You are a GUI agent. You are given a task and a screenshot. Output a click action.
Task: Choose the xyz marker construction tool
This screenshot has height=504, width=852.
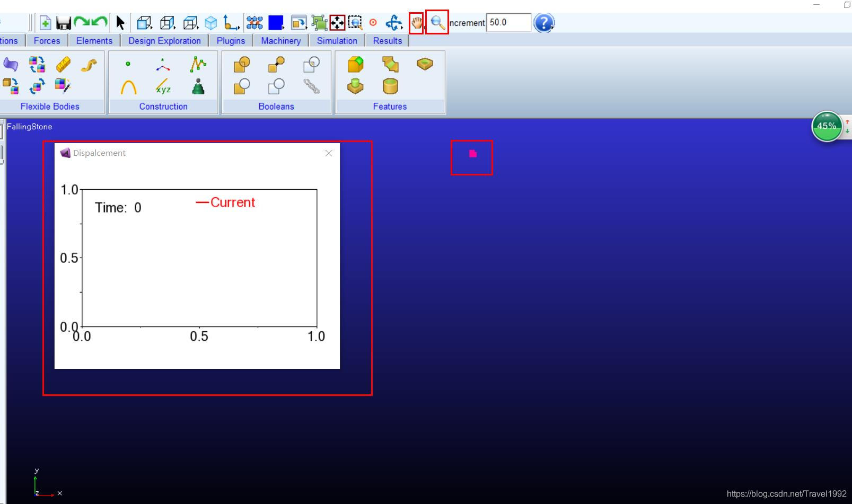pyautogui.click(x=163, y=86)
